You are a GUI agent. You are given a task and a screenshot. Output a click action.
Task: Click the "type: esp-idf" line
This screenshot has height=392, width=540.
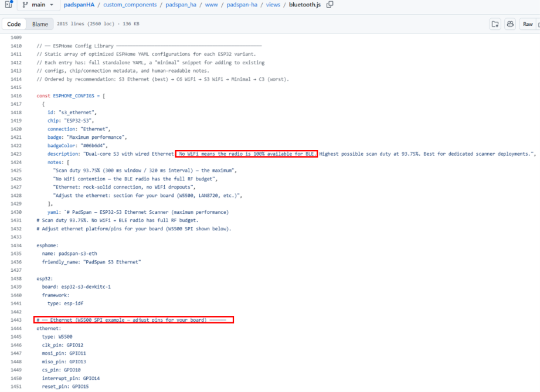(65, 303)
